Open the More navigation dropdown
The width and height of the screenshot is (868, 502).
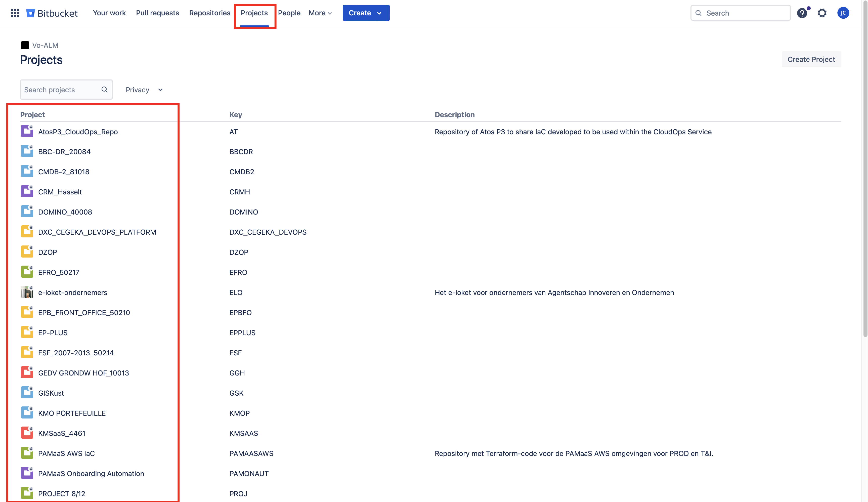320,13
